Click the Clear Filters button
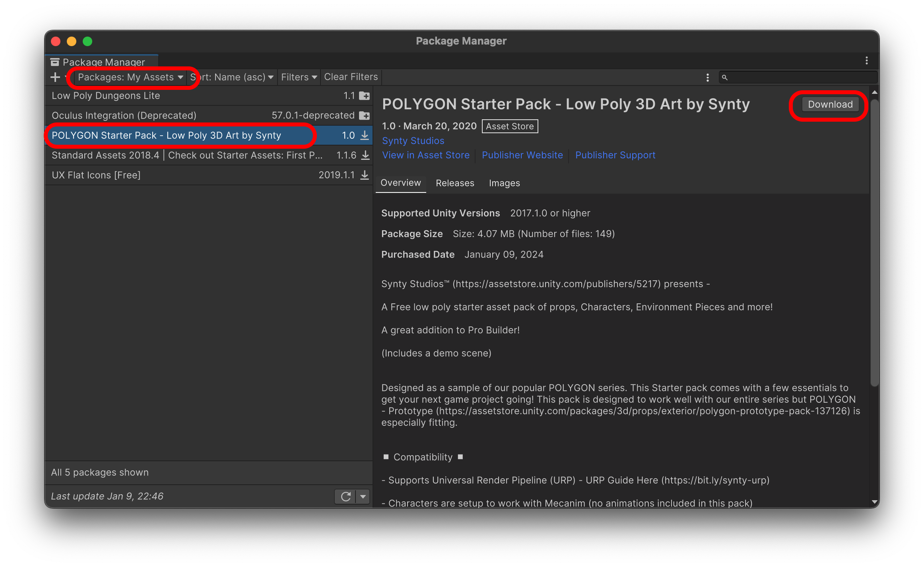924x567 pixels. (351, 77)
